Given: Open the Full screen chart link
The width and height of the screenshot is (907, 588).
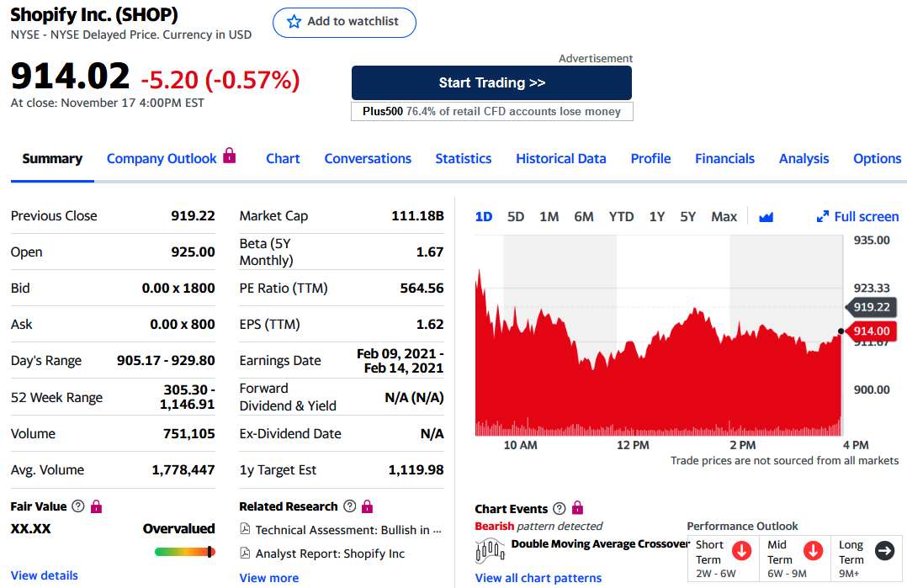Looking at the screenshot, I should pyautogui.click(x=858, y=217).
